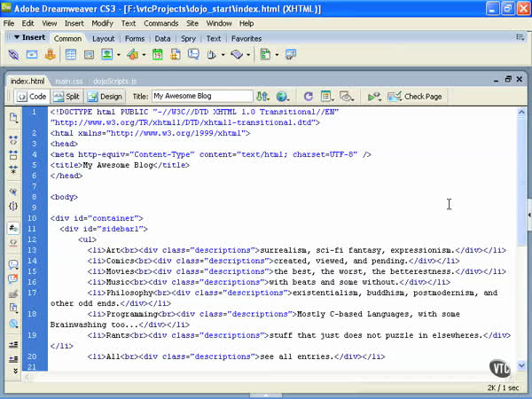Switch to Split view
The image size is (532, 399).
point(66,96)
